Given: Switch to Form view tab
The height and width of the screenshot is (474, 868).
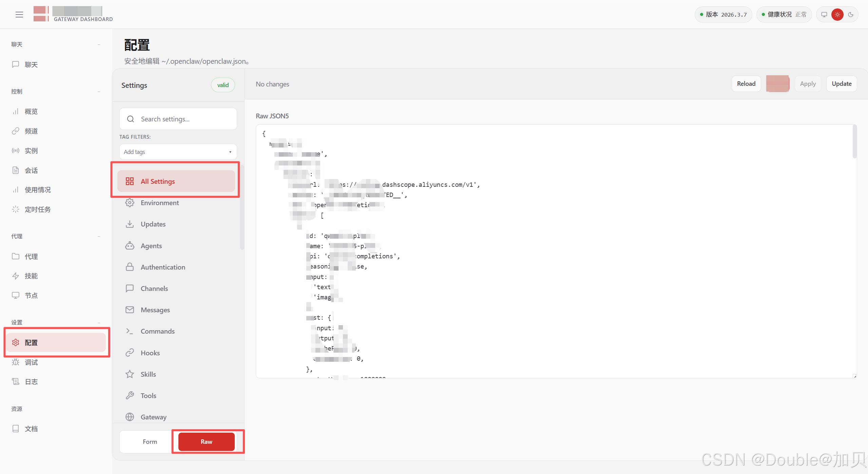Looking at the screenshot, I should coord(150,441).
